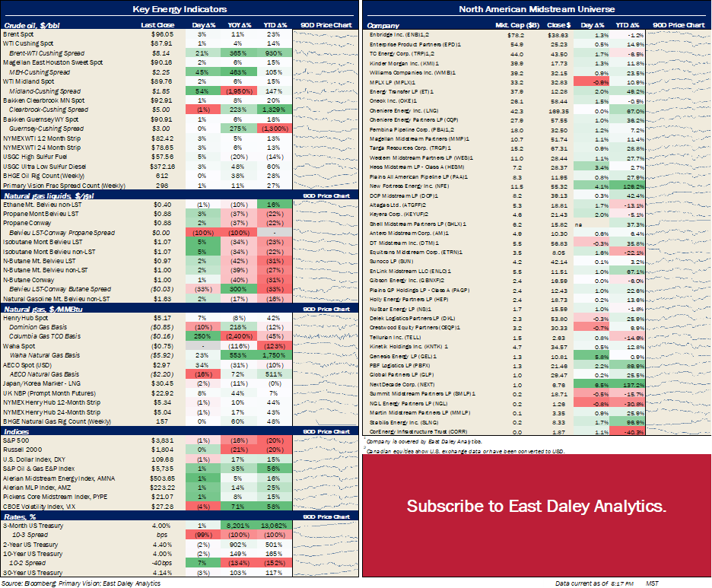Select Brent-WTI Cushing Spread label
The image size is (712, 588).
click(x=46, y=53)
